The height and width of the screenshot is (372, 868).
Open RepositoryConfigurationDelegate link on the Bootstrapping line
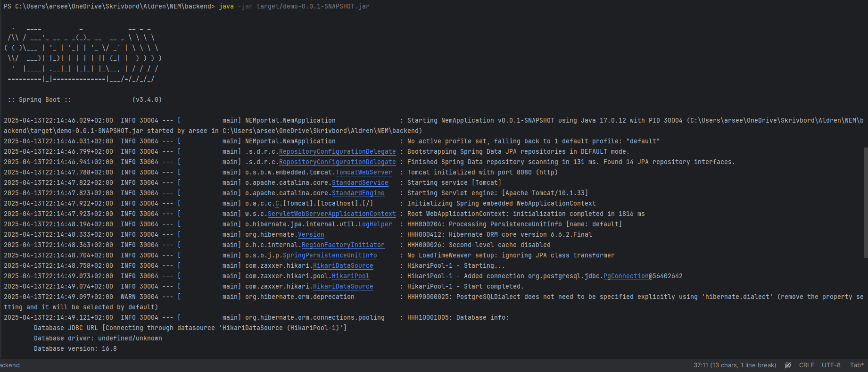337,152
